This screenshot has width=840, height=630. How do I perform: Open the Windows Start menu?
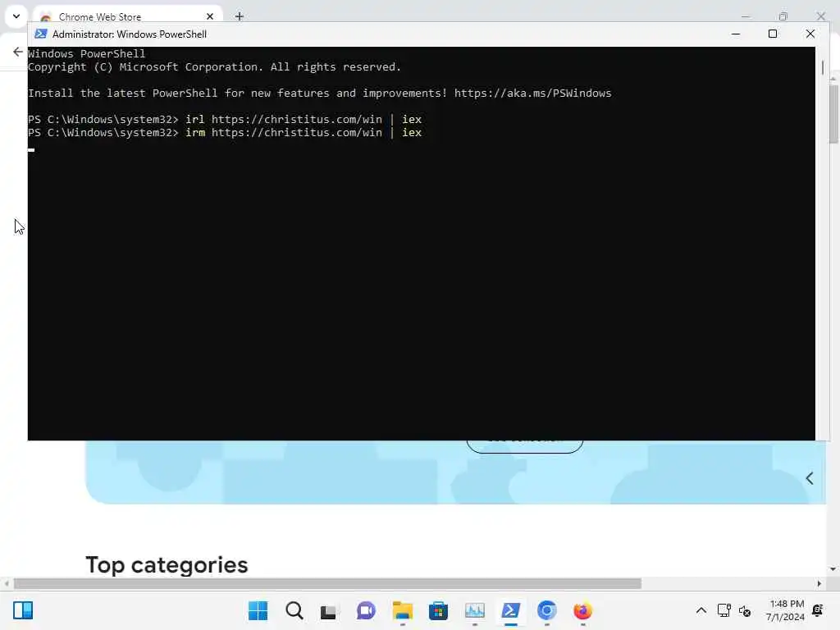click(258, 610)
